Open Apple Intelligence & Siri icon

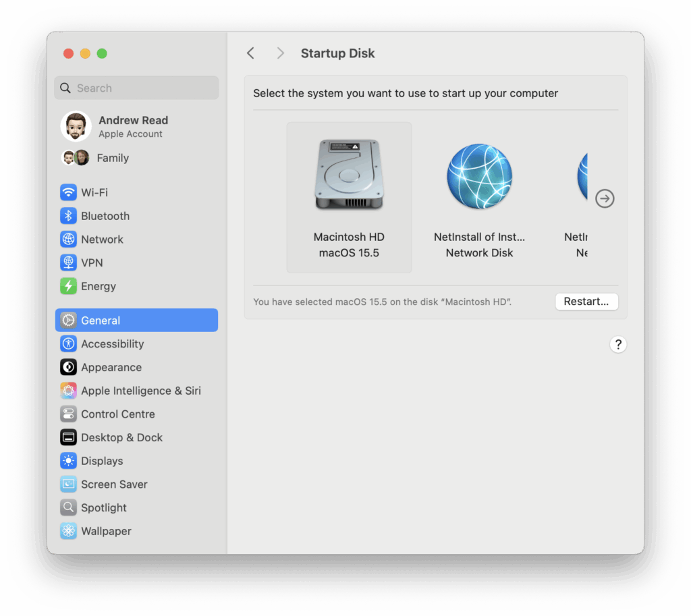click(68, 391)
